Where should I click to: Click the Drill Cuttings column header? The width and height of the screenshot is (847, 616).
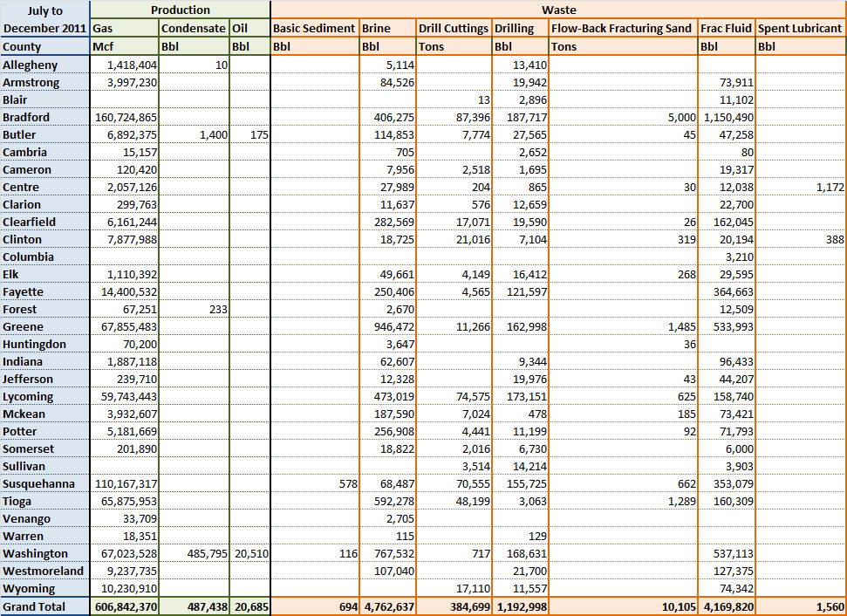[454, 28]
